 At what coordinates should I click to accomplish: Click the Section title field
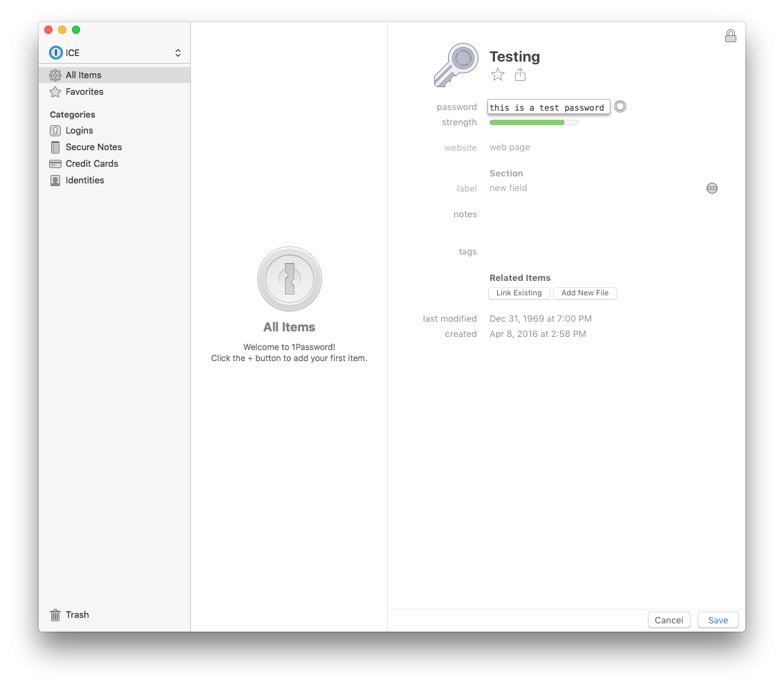[x=506, y=173]
